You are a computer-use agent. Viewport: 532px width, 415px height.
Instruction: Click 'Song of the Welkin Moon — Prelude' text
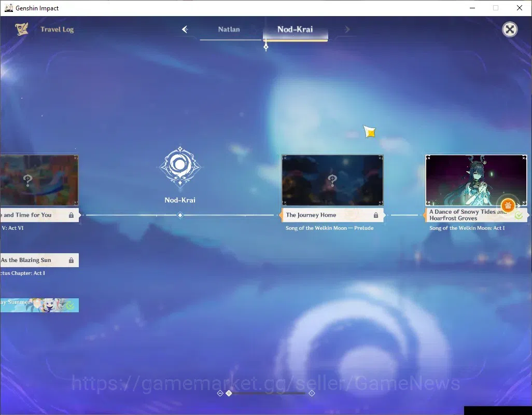329,228
